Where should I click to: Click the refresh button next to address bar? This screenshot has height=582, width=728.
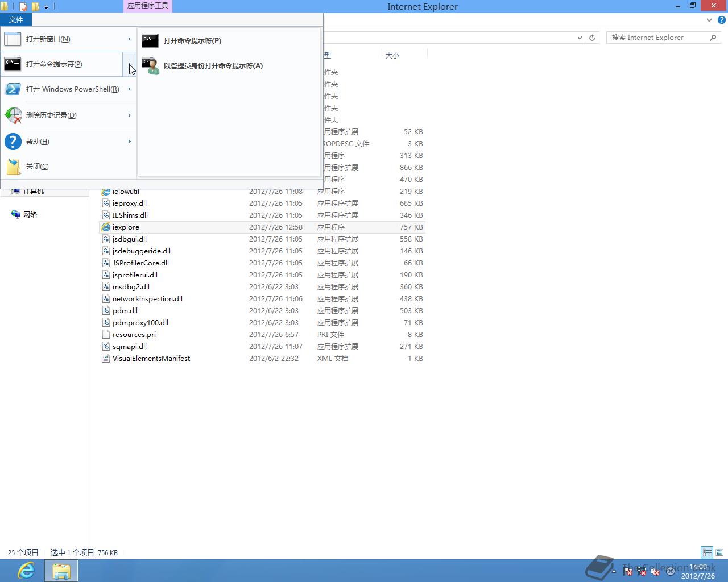(592, 38)
